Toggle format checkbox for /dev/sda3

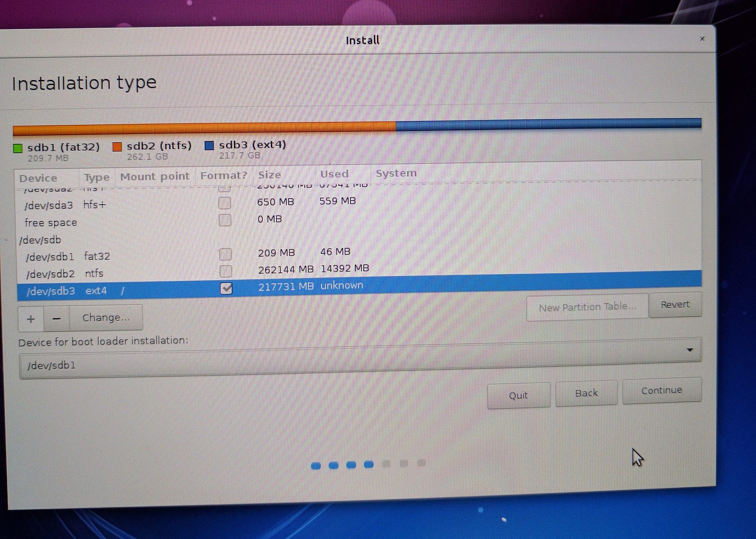(x=225, y=203)
